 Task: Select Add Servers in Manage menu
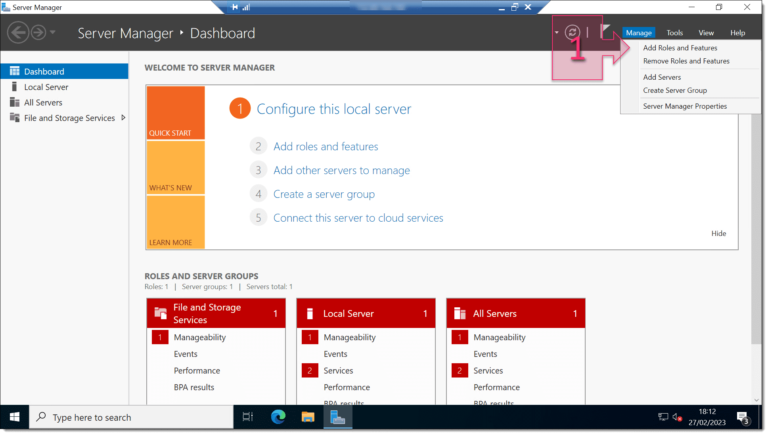point(662,77)
